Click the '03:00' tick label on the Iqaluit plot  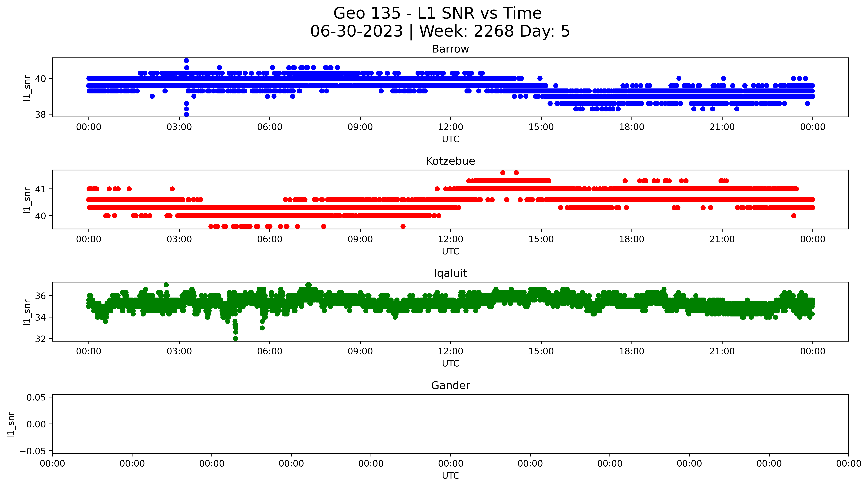(x=179, y=351)
